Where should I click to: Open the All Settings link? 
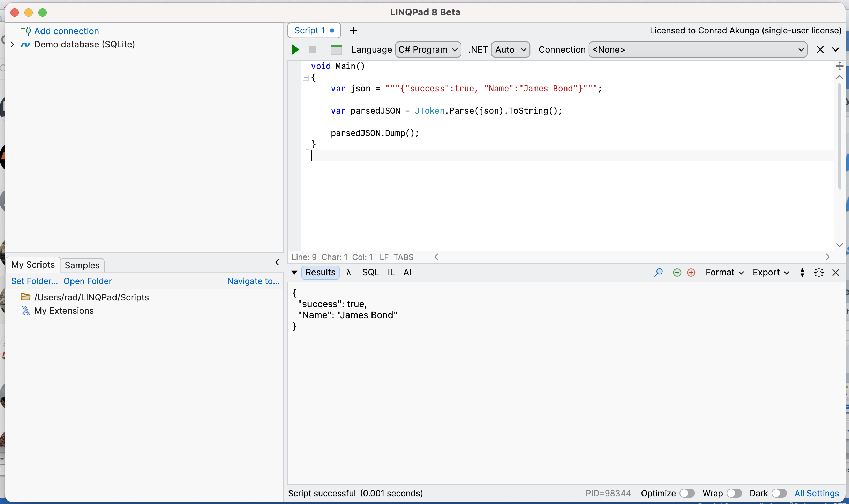point(817,493)
